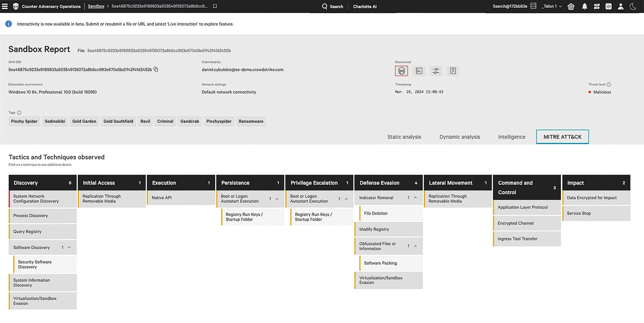
Task: Open Application Layer Protocol technique
Action: 527,207
